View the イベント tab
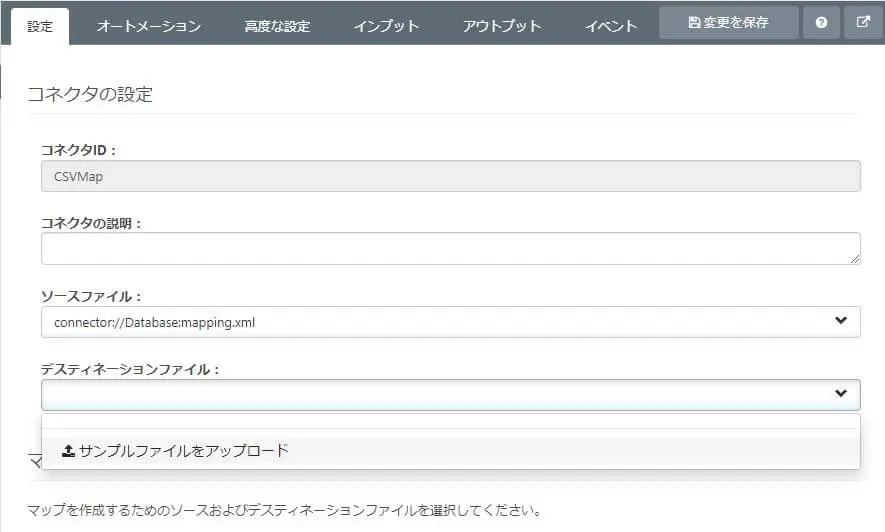This screenshot has height=532, width=885. click(x=610, y=26)
